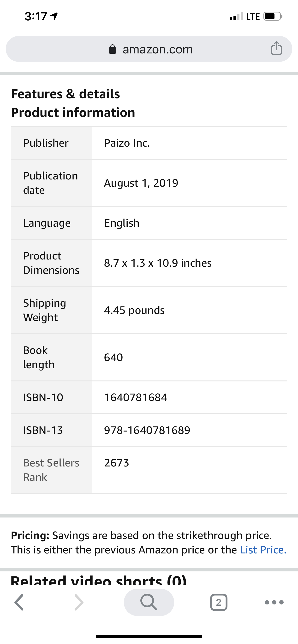Tap the Product Dimensions value
Viewport: 298px width, 644px height.
coord(158,263)
